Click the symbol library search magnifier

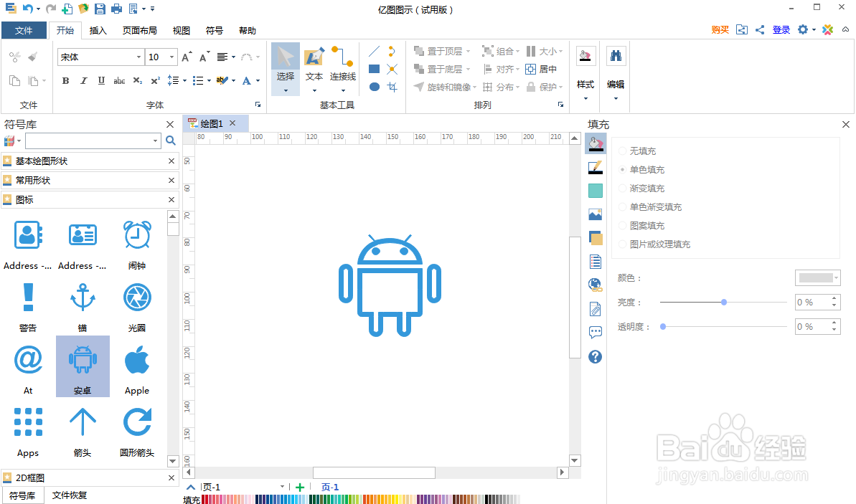click(x=170, y=141)
